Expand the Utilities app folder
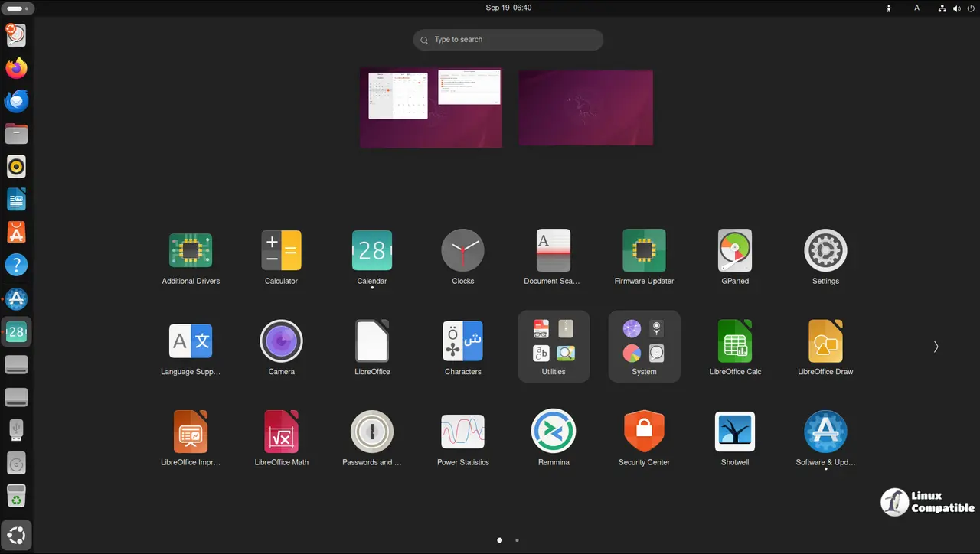 pos(554,345)
